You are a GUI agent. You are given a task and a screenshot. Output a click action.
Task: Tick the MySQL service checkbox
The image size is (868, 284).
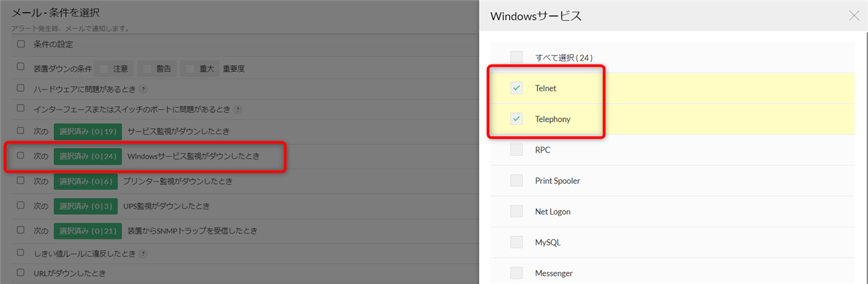click(x=516, y=242)
